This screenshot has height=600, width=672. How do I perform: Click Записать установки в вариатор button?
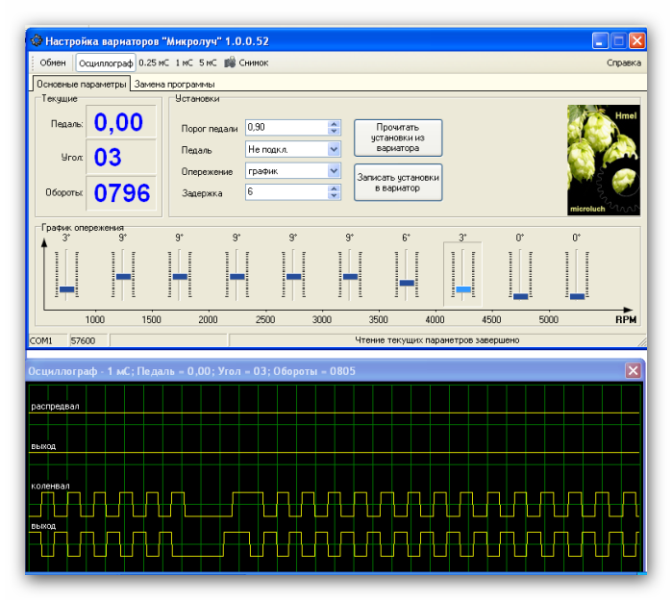(398, 183)
